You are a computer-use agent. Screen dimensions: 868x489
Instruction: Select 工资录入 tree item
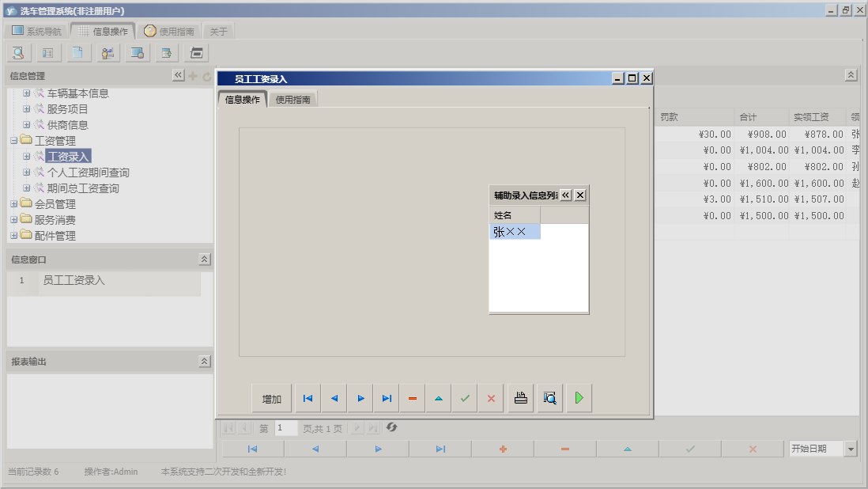[67, 157]
